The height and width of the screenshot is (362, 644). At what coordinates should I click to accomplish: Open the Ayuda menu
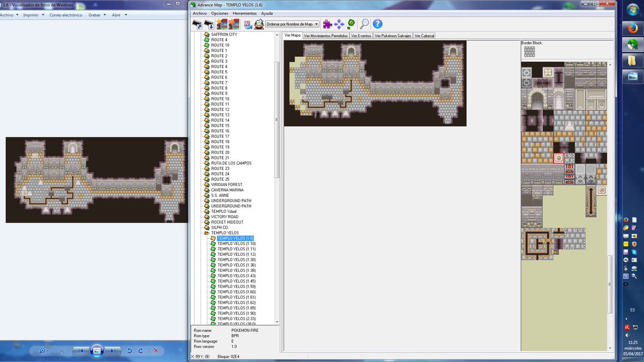pos(267,13)
